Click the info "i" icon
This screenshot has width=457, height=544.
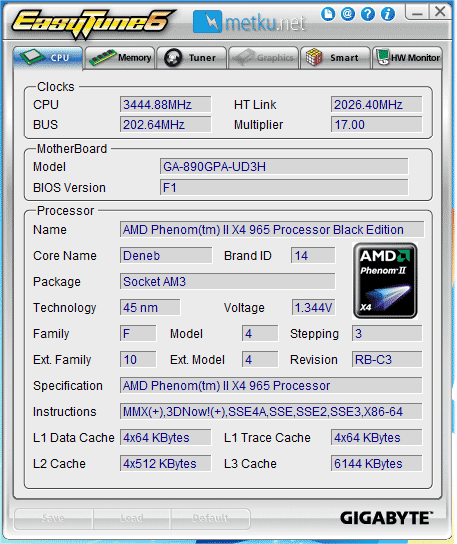tap(388, 14)
